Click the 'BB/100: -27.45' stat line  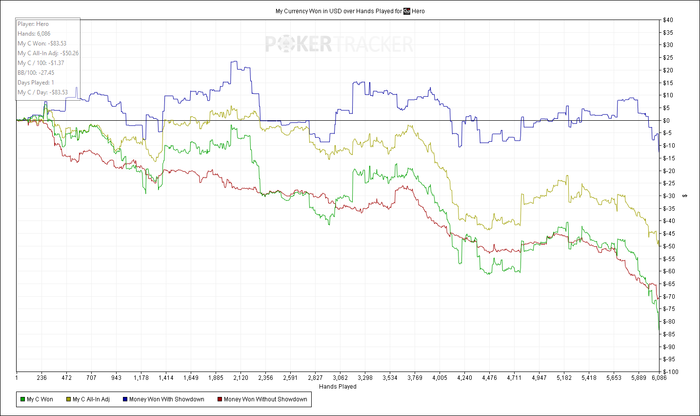[x=36, y=73]
